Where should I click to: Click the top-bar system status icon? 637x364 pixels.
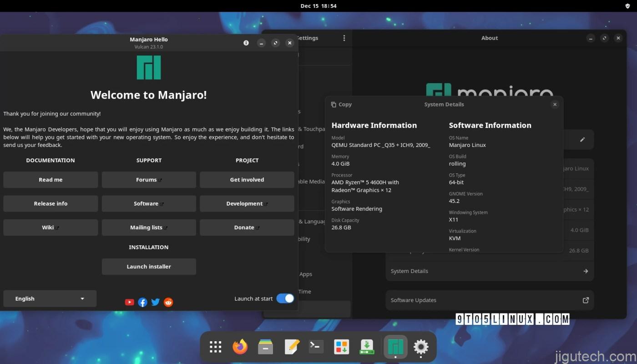click(x=627, y=6)
